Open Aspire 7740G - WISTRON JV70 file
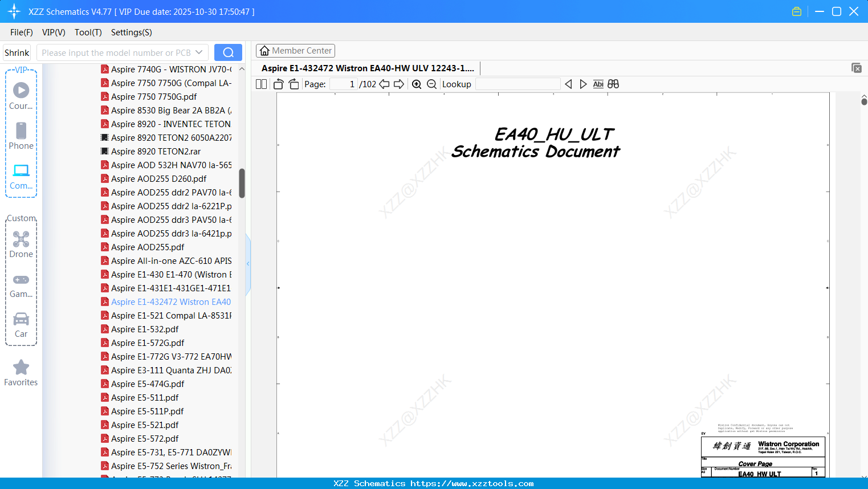The image size is (868, 489). [166, 70]
